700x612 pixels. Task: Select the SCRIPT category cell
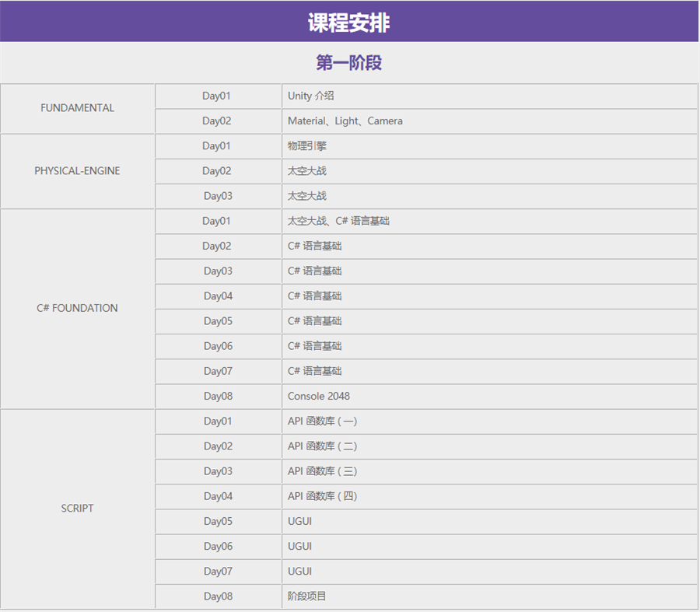coord(78,509)
